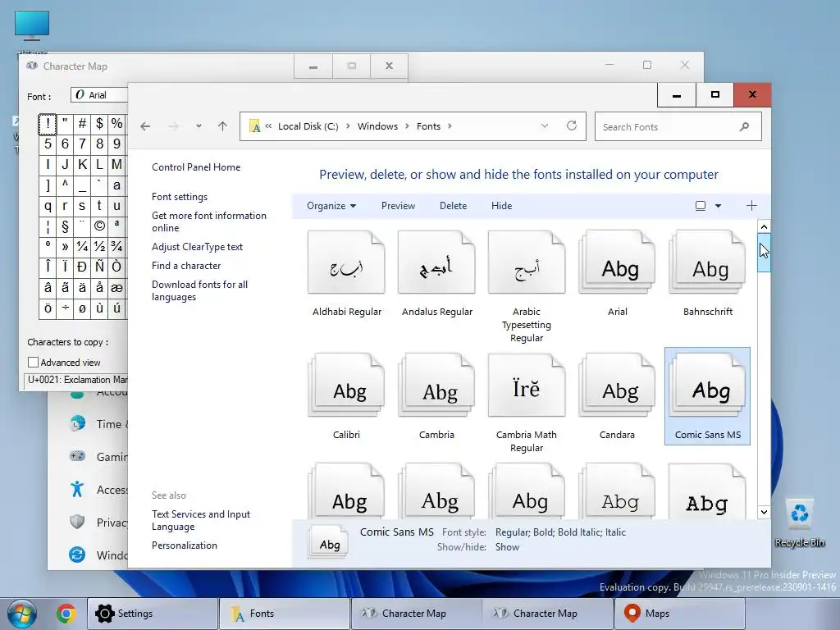Click the Windows Update icon in Settings
This screenshot has height=630, width=840.
coord(77,555)
